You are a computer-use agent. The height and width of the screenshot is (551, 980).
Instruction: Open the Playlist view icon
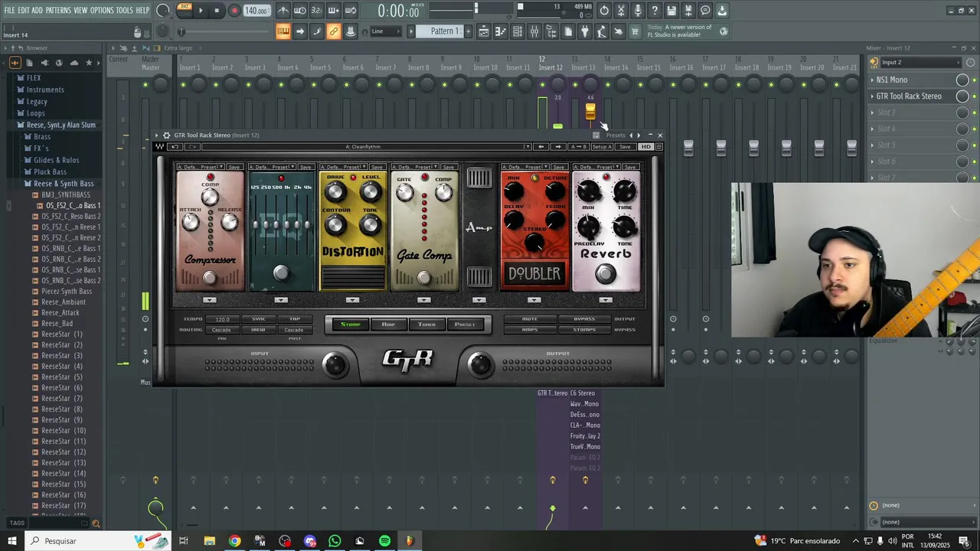tap(484, 31)
